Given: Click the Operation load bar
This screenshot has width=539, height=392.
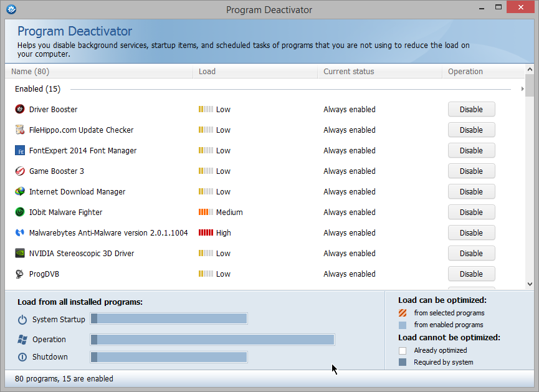Looking at the screenshot, I should 212,340.
